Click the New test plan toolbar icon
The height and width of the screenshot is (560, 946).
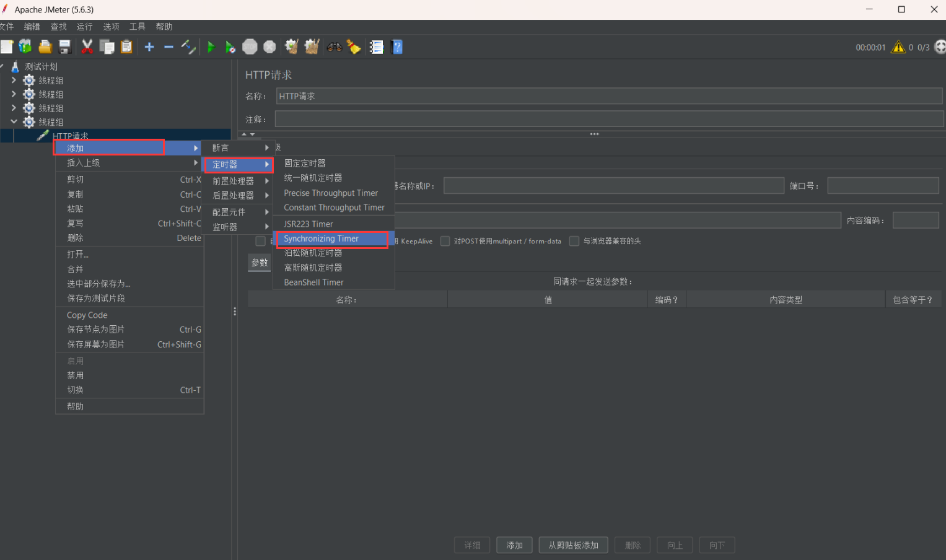pyautogui.click(x=7, y=46)
